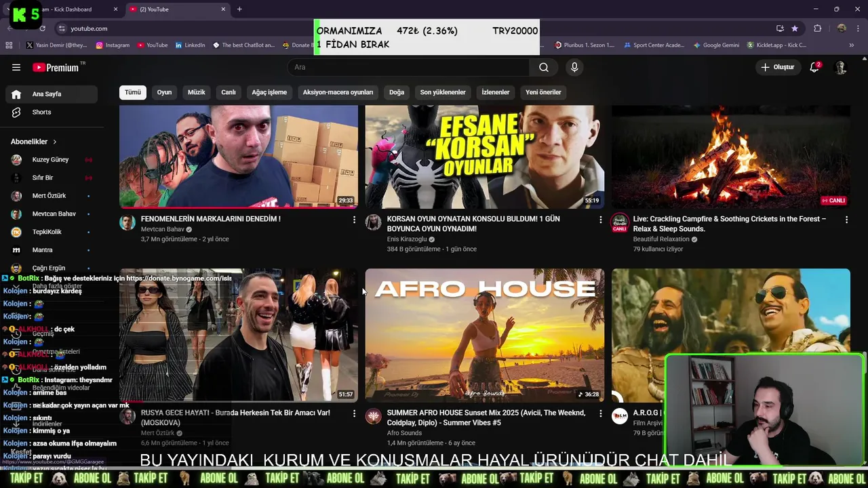
Task: Open the browser three-dot menu
Action: click(859, 28)
